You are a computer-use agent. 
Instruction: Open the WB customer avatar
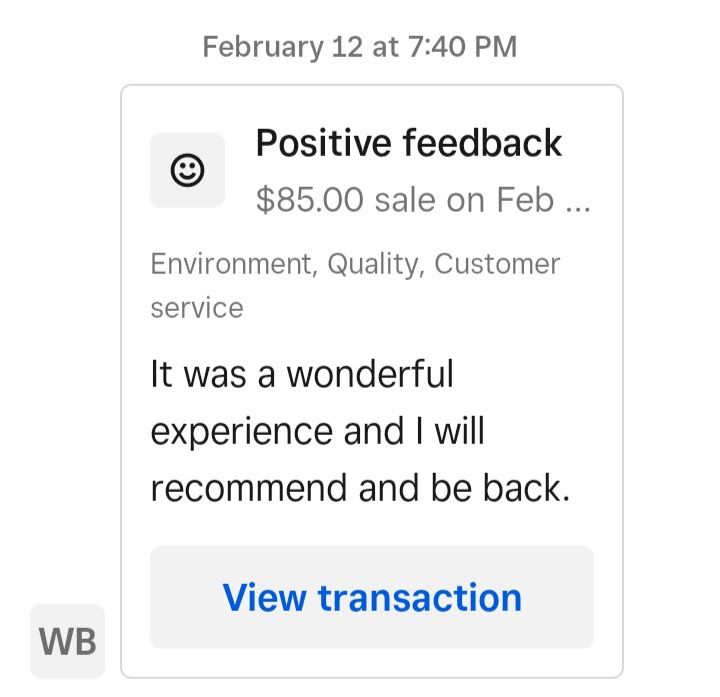pyautogui.click(x=68, y=641)
